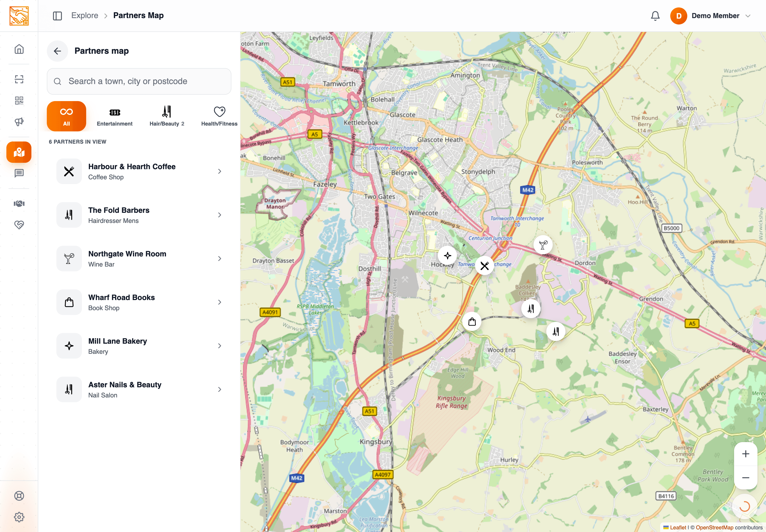Select the Wharf Road Books list entry
Image resolution: width=766 pixels, height=532 pixels.
tap(139, 302)
